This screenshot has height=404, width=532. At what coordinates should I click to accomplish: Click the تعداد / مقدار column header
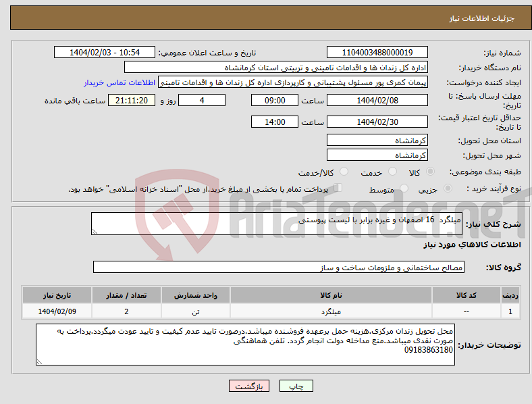(x=126, y=295)
